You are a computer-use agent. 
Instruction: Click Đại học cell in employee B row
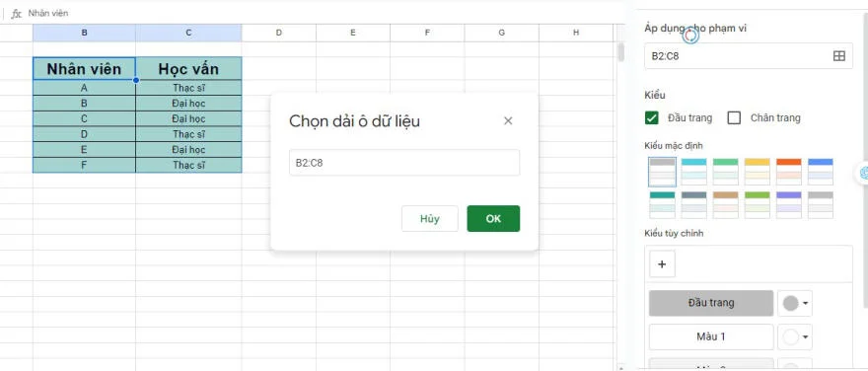[188, 103]
